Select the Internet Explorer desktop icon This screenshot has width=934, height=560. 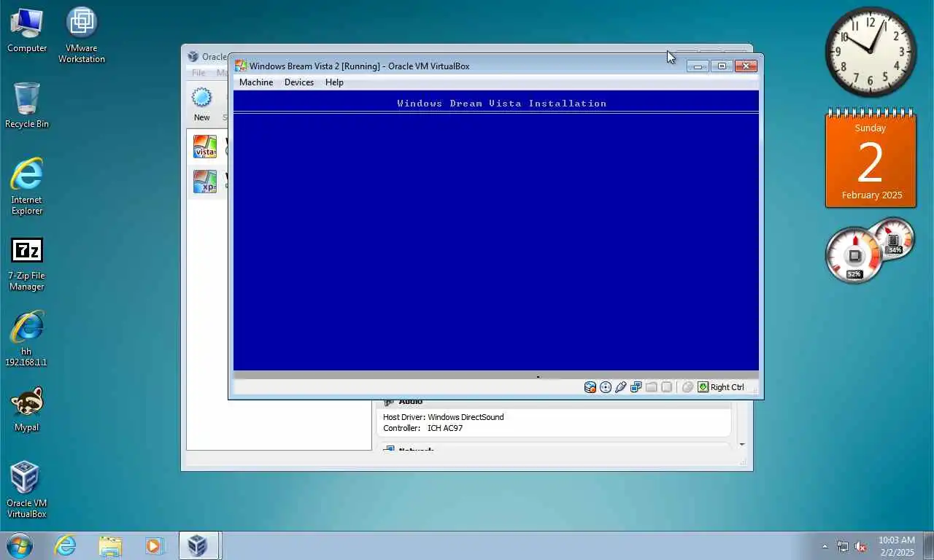tap(27, 187)
